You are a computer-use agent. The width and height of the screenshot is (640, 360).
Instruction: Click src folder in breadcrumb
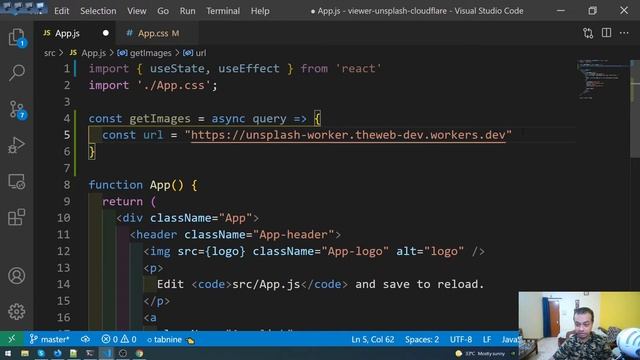click(x=50, y=53)
